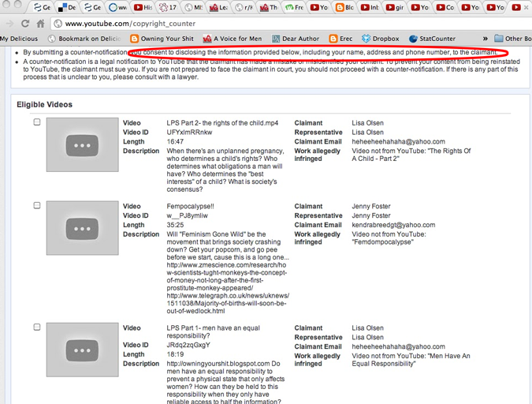
Task: Switch to the 'His' YouTube tab
Action: point(143,7)
